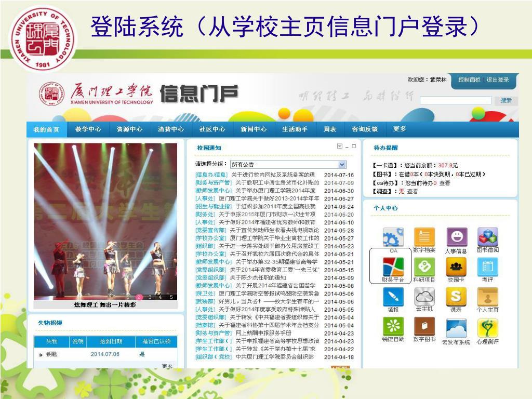Click the 是否已认领 column header
Screen dimensions: 532x399
[x=156, y=341]
